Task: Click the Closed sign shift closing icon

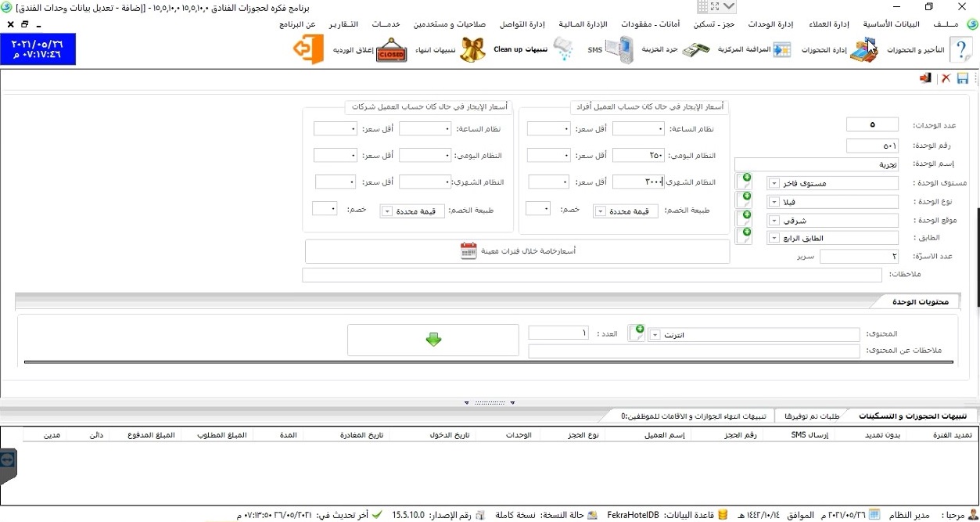Action: (x=391, y=50)
